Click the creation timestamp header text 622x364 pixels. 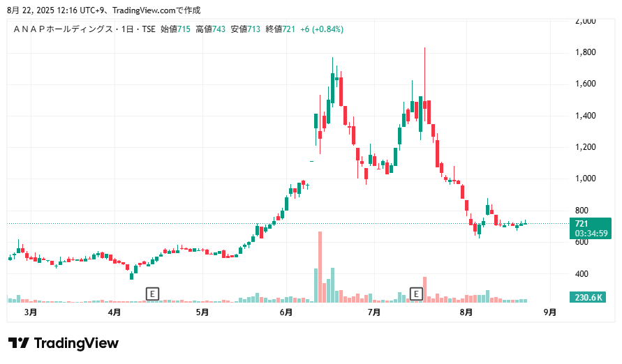pos(104,10)
